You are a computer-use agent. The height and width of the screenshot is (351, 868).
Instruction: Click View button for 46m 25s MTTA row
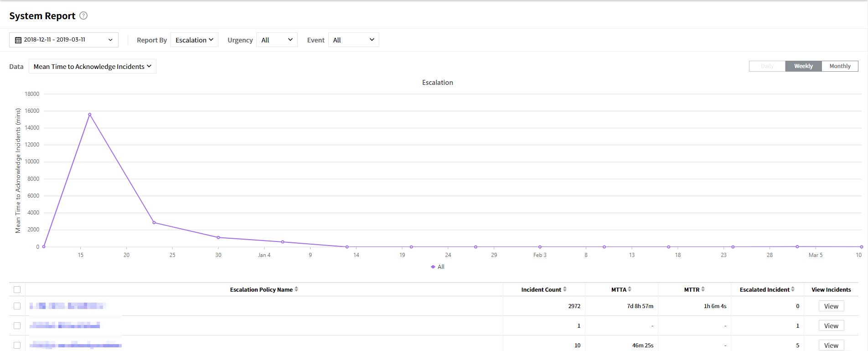tap(831, 346)
